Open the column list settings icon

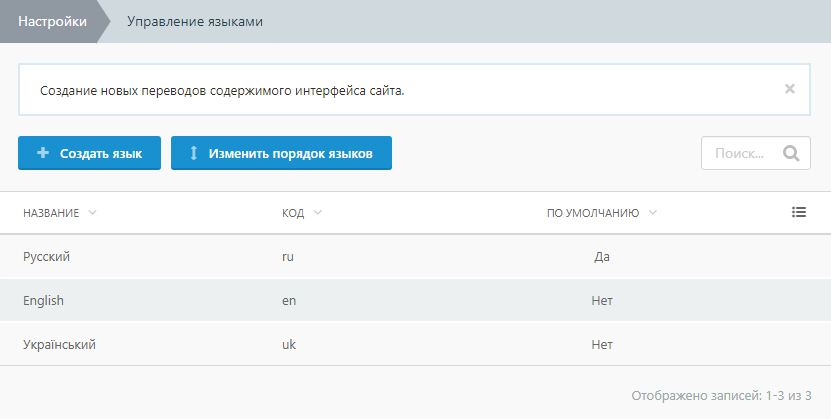point(798,212)
